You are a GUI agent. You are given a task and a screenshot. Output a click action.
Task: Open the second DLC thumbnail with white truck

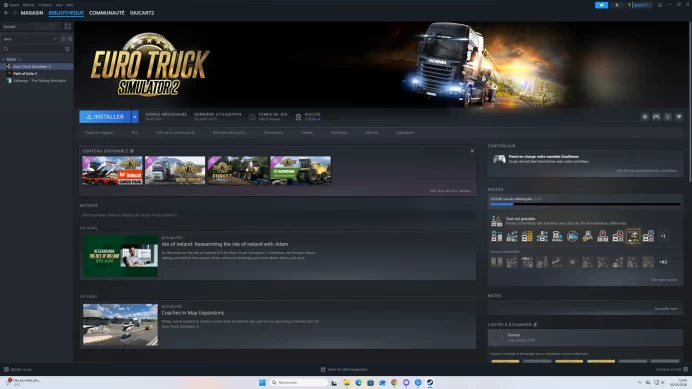(175, 170)
